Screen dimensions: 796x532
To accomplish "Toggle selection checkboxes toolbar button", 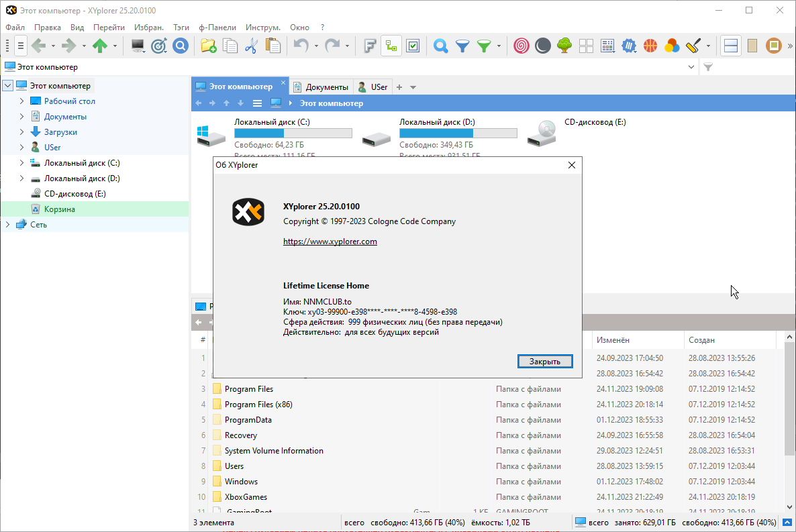I will tap(413, 46).
